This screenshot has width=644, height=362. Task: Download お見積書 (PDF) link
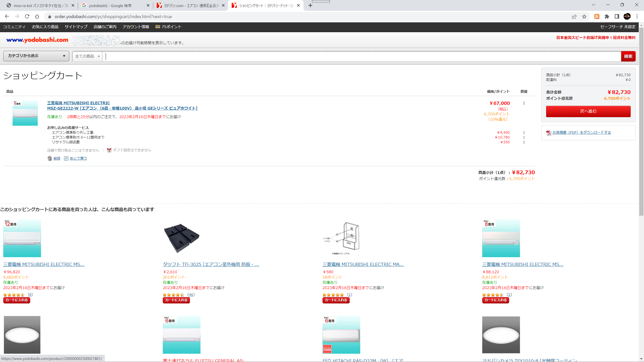click(581, 132)
